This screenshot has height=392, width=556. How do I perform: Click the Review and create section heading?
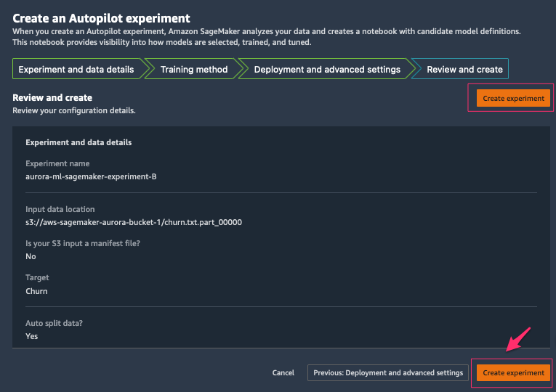click(x=52, y=97)
